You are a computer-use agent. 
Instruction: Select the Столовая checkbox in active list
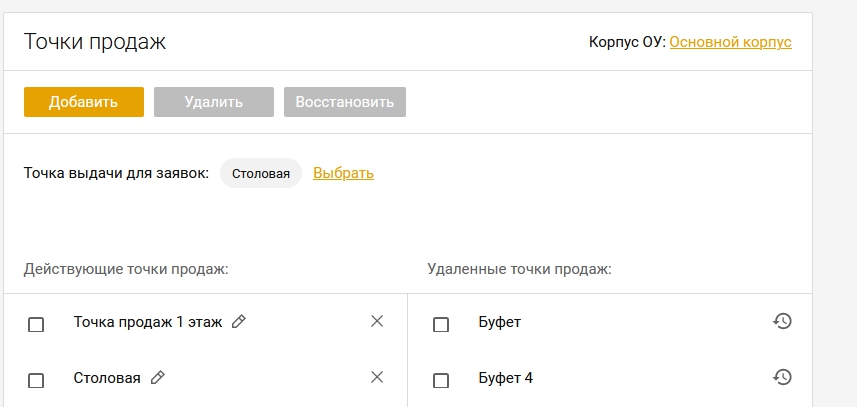click(36, 380)
